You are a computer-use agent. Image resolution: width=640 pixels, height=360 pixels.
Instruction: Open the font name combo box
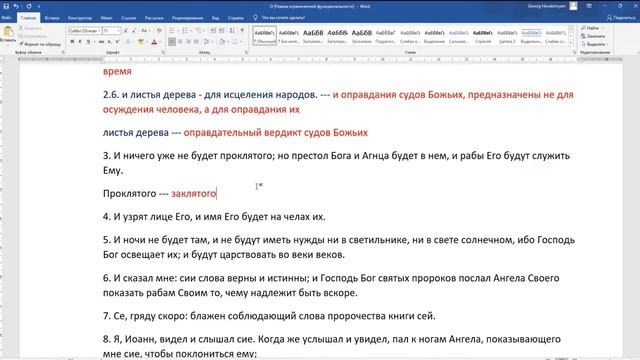(x=84, y=31)
